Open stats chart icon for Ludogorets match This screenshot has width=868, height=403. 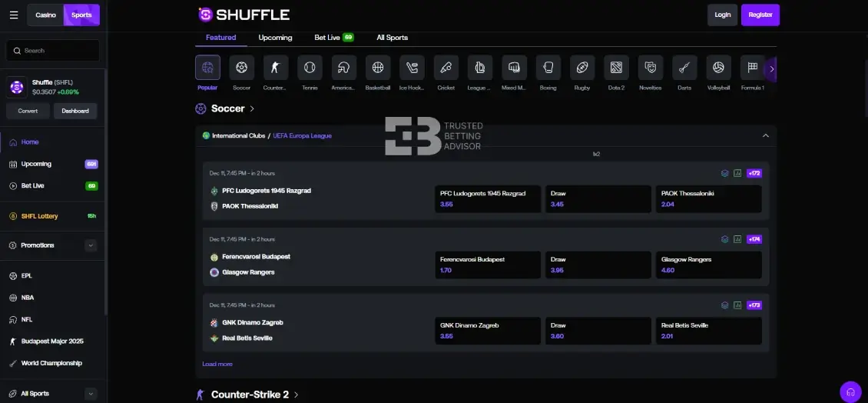coord(737,174)
